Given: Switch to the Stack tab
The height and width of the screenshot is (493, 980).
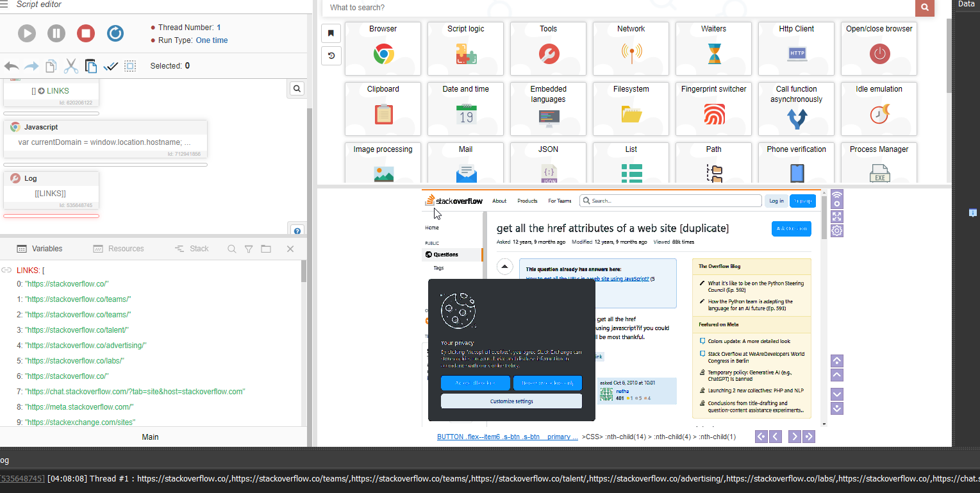Looking at the screenshot, I should [x=192, y=249].
